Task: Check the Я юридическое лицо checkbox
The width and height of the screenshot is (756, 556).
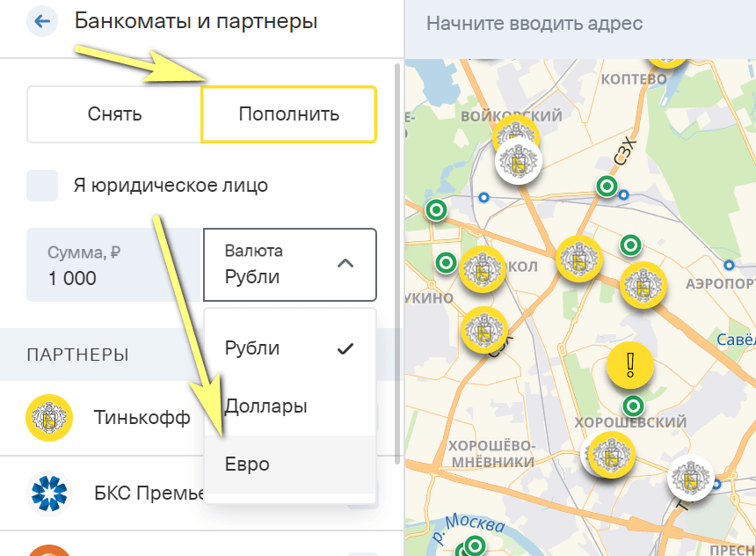Action: 42,186
